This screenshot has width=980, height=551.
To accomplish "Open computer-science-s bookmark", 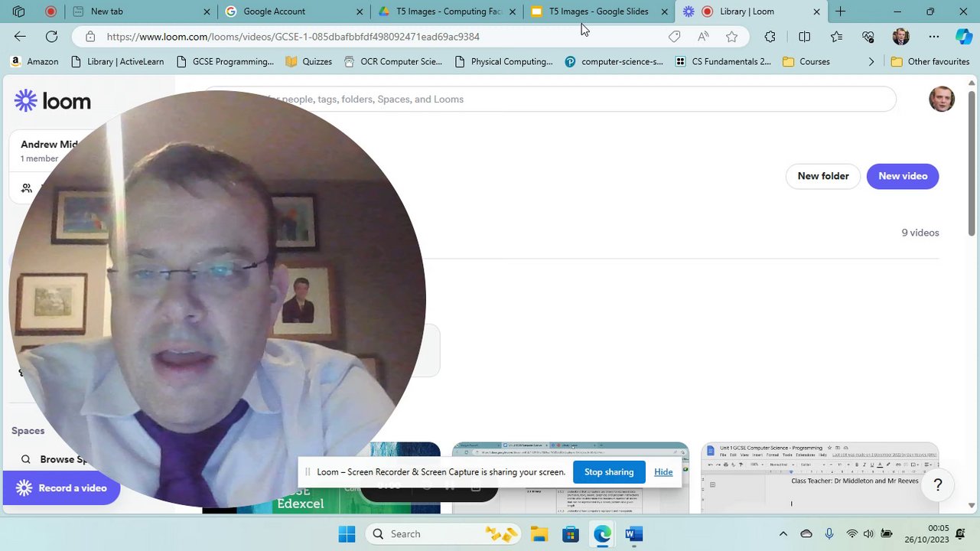I will click(x=614, y=61).
